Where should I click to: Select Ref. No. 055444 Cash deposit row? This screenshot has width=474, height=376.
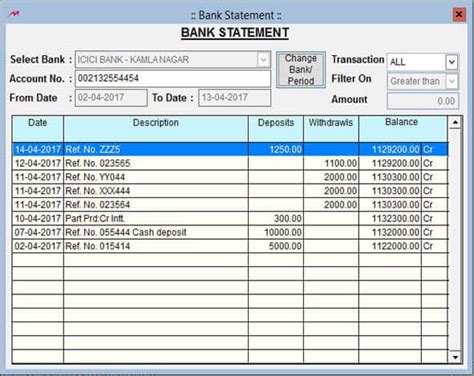coord(230,232)
